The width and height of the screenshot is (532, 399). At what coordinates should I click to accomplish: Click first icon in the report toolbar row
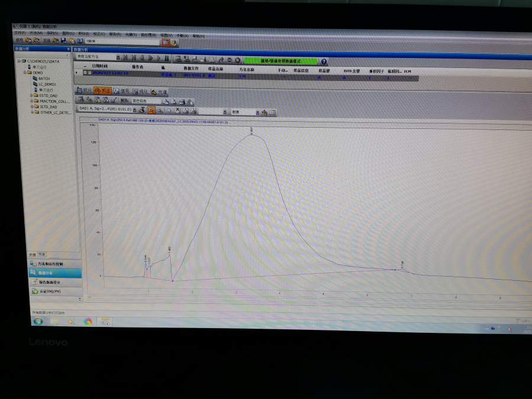coord(81,99)
